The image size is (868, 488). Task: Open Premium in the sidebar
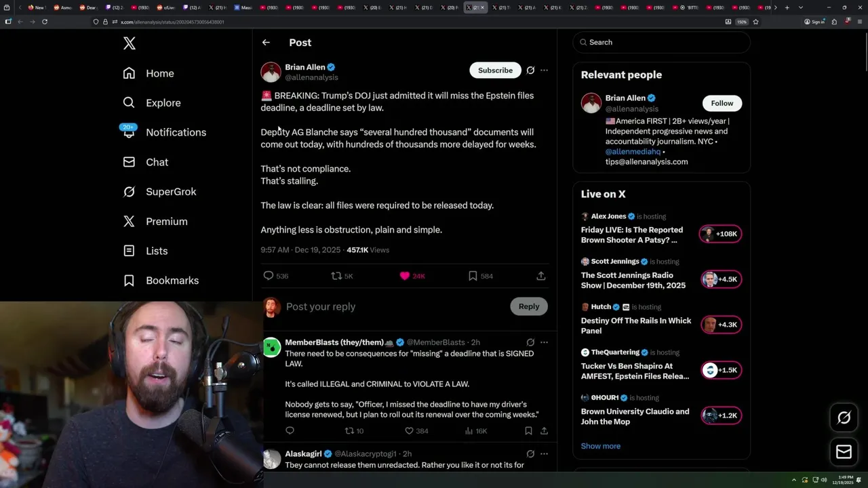point(155,222)
